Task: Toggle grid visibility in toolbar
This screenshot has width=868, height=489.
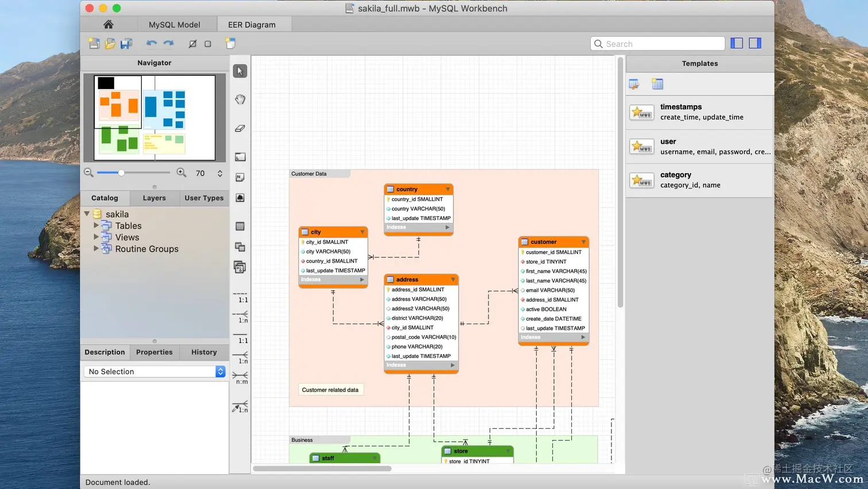Action: click(x=193, y=44)
